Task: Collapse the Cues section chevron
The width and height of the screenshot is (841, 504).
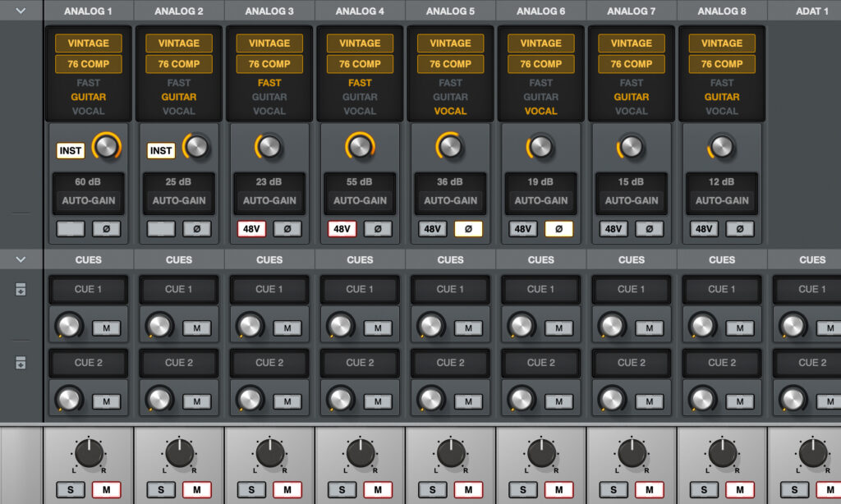Action: (21, 259)
